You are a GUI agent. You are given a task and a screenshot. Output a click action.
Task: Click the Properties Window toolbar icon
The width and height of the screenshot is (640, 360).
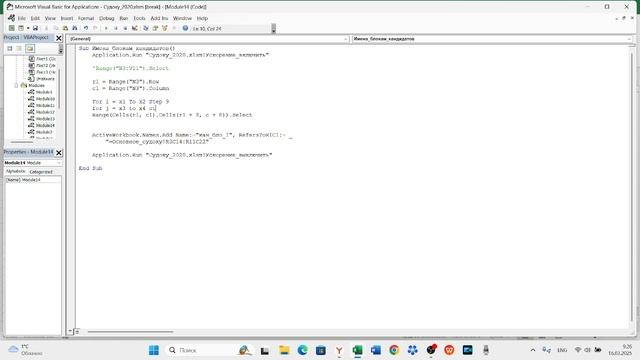click(156, 28)
